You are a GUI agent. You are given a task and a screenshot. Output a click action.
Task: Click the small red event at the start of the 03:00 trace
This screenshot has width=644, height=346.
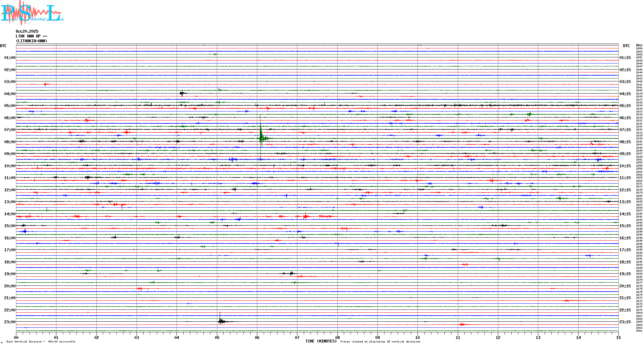click(x=45, y=84)
